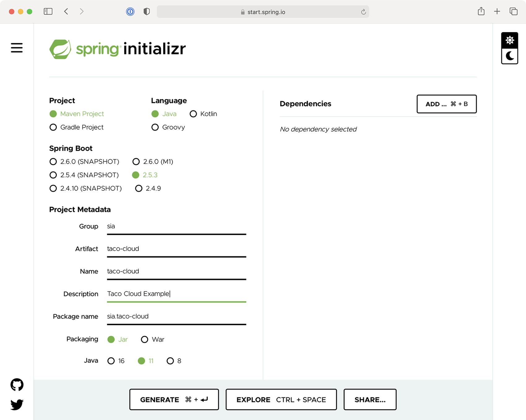Click the start.spring.io address bar
Viewport: 526px width, 420px height.
(263, 12)
